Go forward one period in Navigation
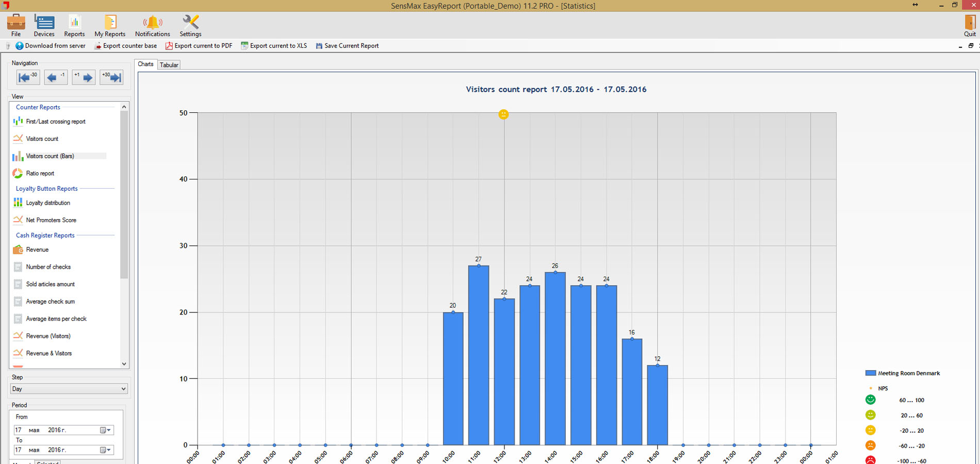The width and height of the screenshot is (980, 464). point(84,78)
